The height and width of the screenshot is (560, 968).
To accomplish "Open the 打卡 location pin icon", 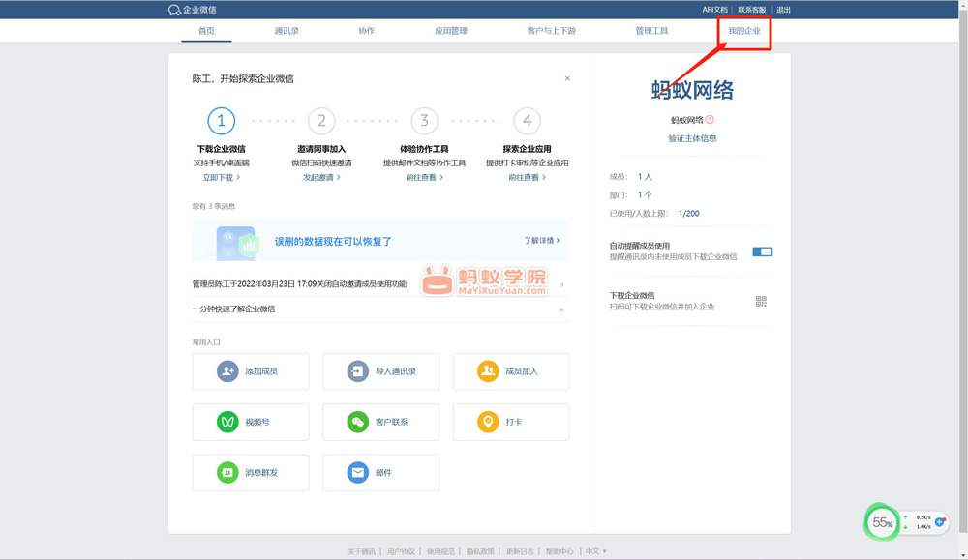I will coord(488,422).
